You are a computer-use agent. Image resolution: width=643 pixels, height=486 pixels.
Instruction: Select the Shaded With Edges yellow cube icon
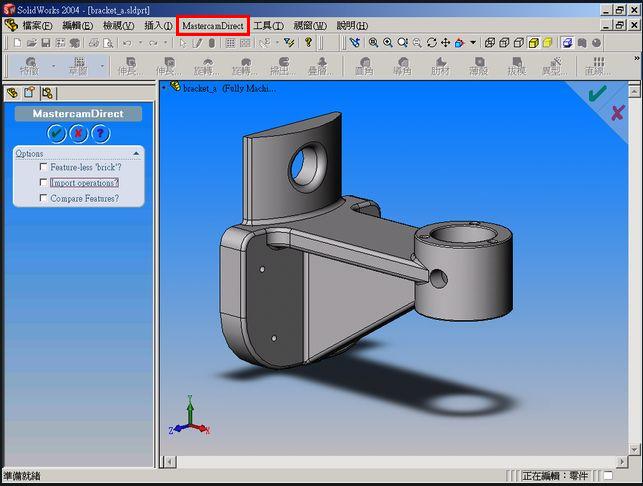(533, 42)
